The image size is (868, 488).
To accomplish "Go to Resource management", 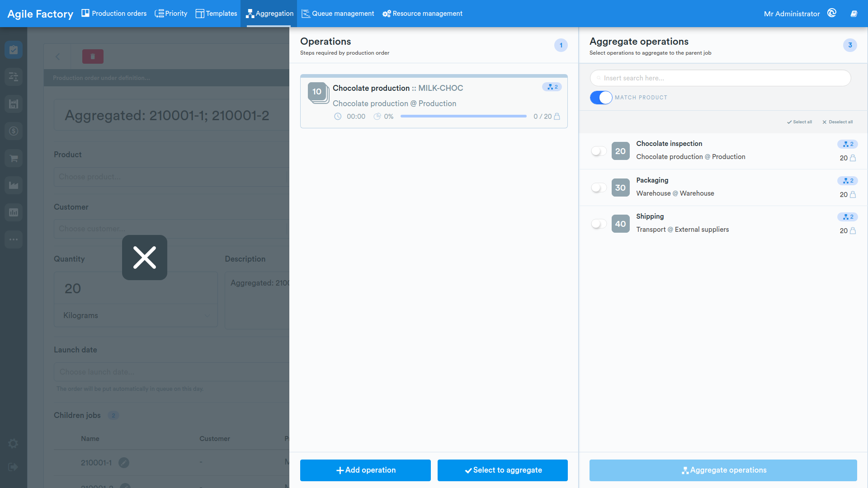I will [x=422, y=14].
